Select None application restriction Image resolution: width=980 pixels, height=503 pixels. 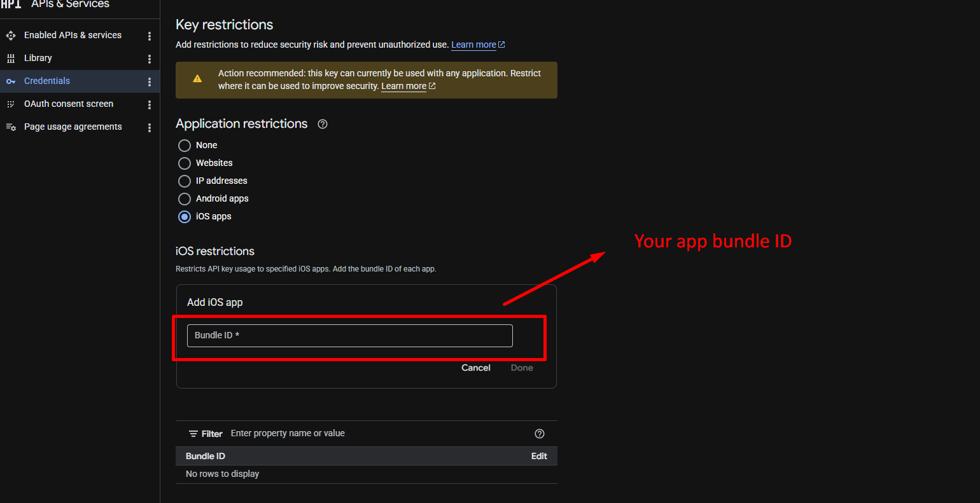(x=185, y=146)
